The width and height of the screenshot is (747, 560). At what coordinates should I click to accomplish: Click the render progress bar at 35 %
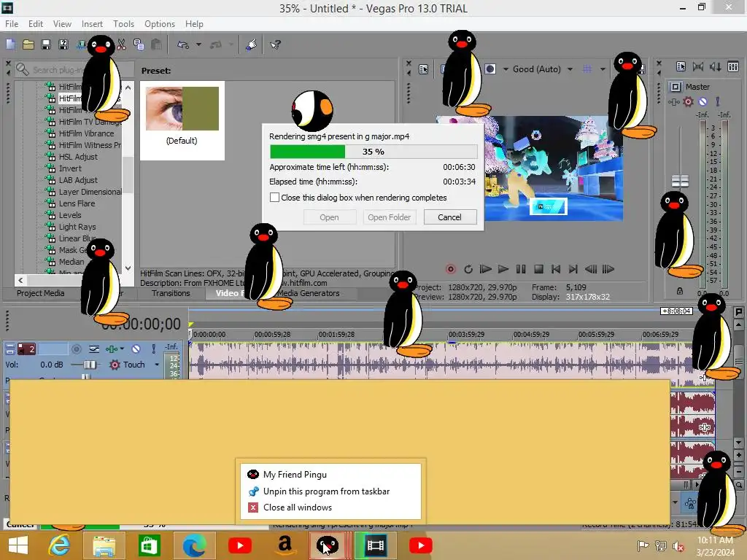point(373,152)
